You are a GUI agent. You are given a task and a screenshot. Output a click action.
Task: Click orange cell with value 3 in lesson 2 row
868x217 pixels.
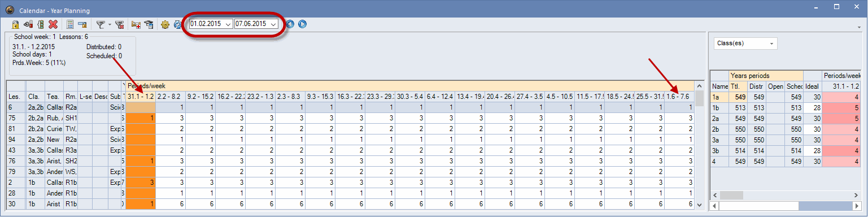(141, 183)
